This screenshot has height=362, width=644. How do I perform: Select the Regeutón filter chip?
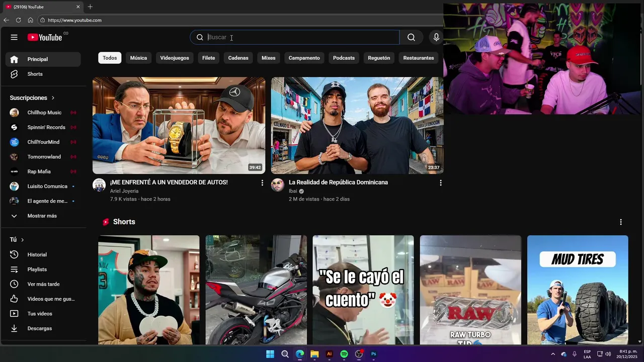[x=379, y=58]
